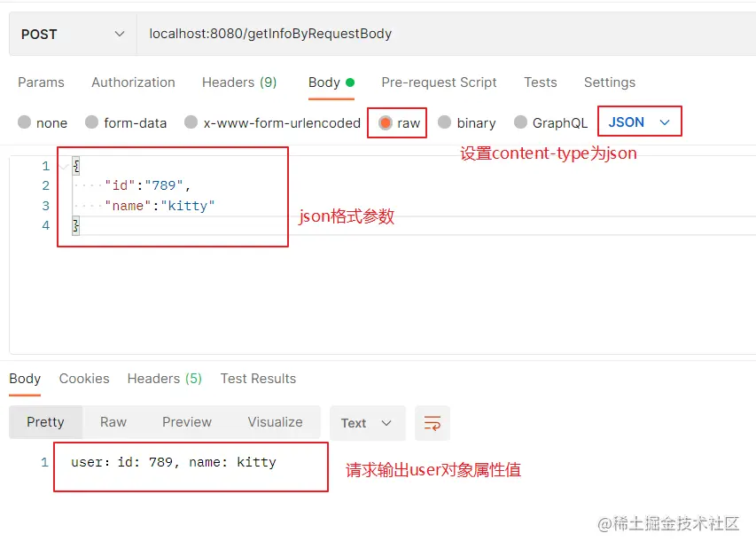The image size is (756, 549).
Task: Open the Pre-request Script tab
Action: (439, 82)
